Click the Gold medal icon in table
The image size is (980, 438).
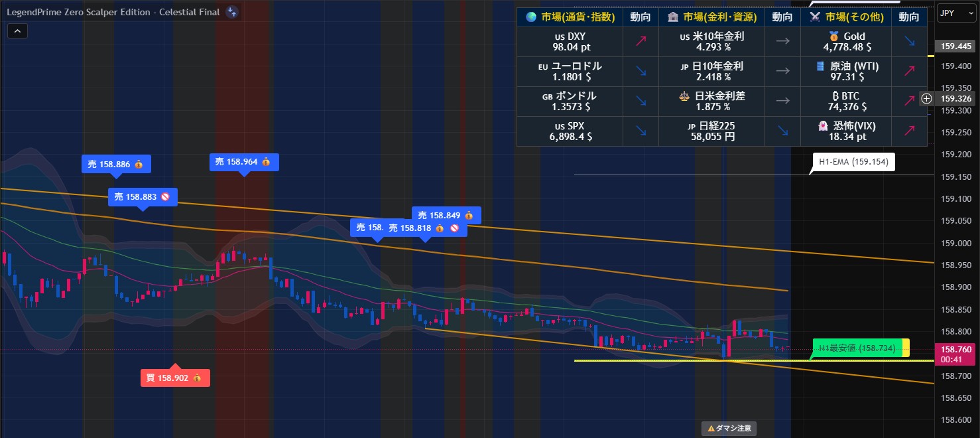(833, 36)
